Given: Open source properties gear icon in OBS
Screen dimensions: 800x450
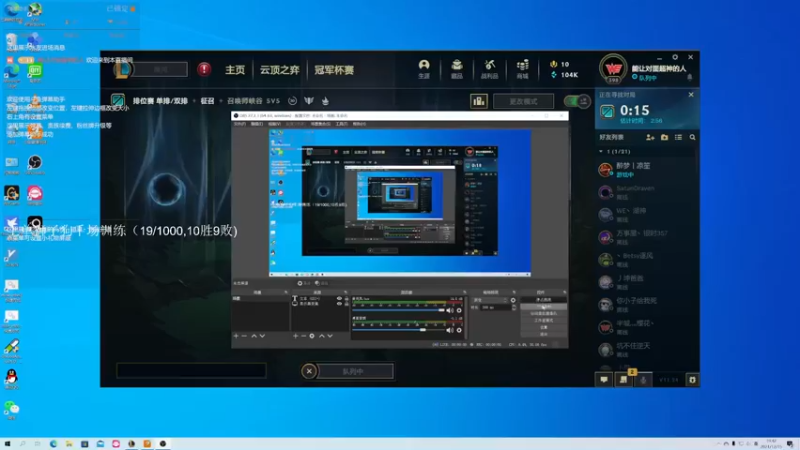Looking at the screenshot, I should 312,336.
